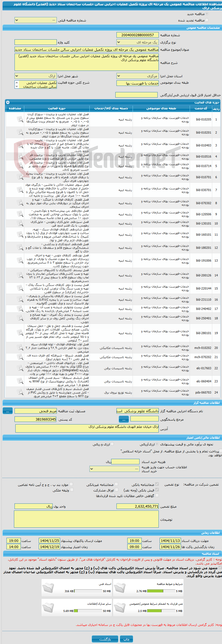The height and width of the screenshot is (644, 222).
Task: Open view icon for row bld-010201
Action: pos(20,132)
